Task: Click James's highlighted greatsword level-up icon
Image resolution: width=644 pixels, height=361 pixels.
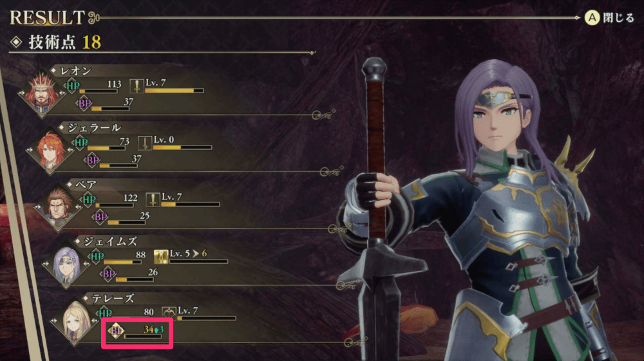Action: click(161, 257)
